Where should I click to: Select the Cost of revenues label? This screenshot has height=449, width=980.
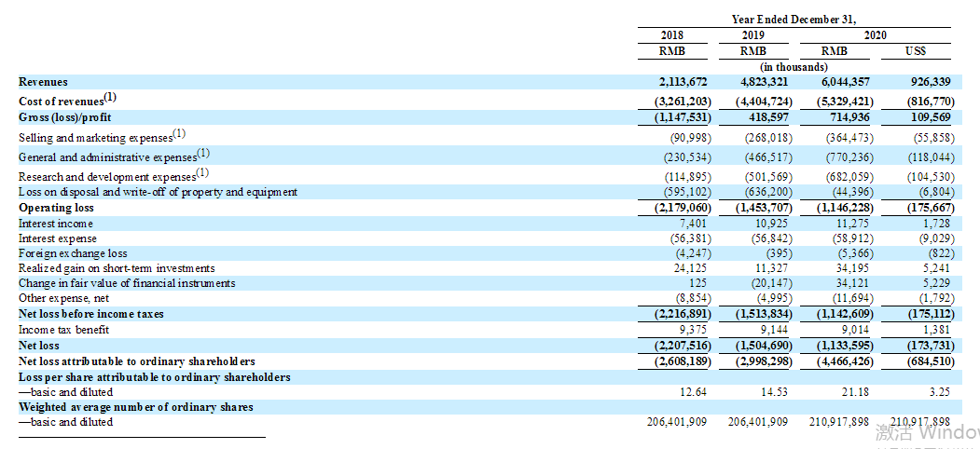click(67, 100)
